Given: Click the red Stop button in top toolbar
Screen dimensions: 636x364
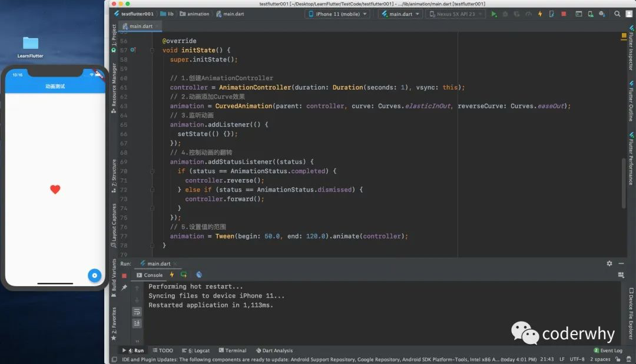Looking at the screenshot, I should pos(564,14).
